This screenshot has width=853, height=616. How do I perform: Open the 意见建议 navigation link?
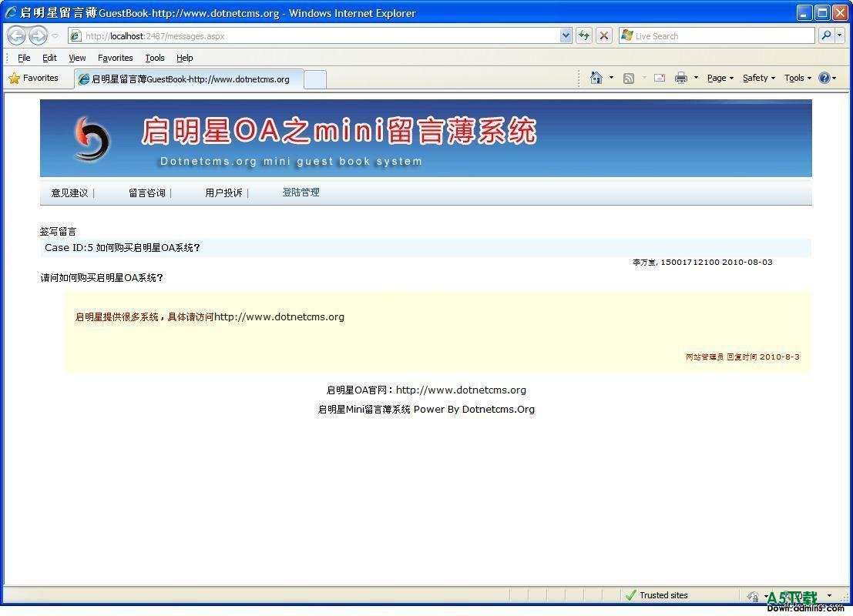pos(69,193)
